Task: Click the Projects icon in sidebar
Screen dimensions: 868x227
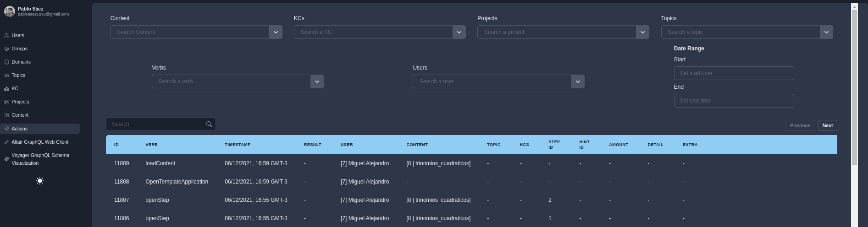Action: [6, 102]
